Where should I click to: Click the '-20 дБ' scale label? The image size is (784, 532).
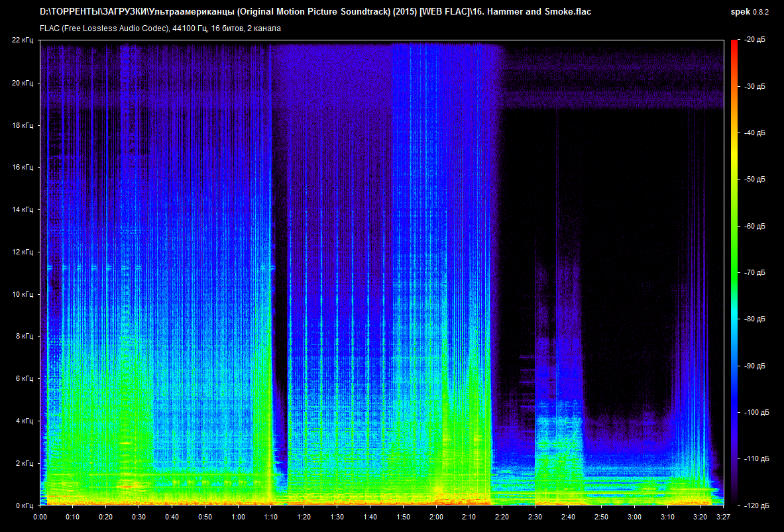754,40
